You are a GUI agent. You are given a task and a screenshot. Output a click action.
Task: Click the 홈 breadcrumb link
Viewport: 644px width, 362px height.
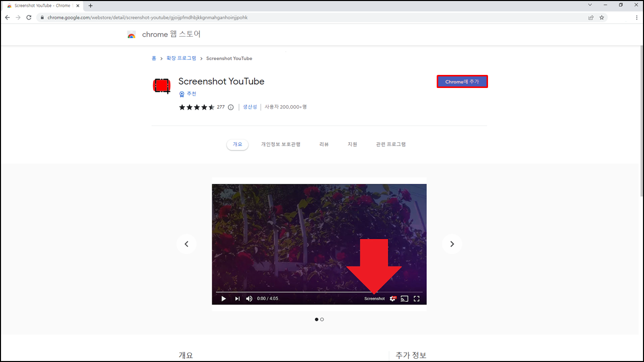click(154, 58)
